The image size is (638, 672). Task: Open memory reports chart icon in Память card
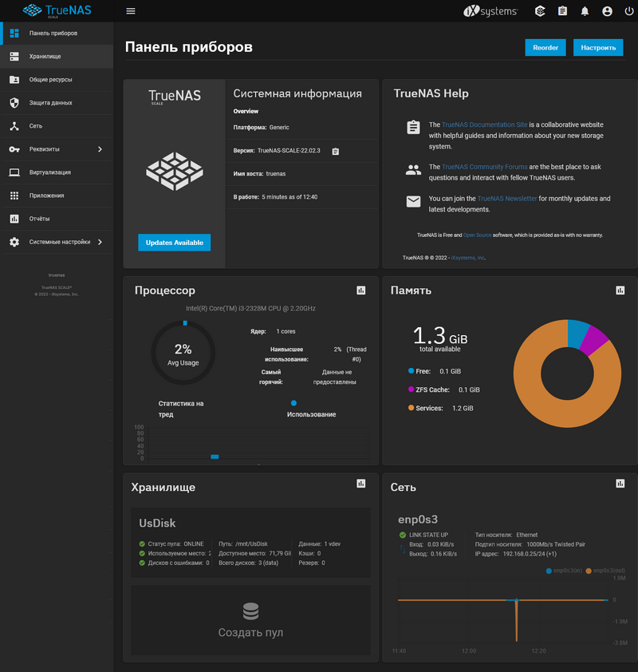coord(620,291)
